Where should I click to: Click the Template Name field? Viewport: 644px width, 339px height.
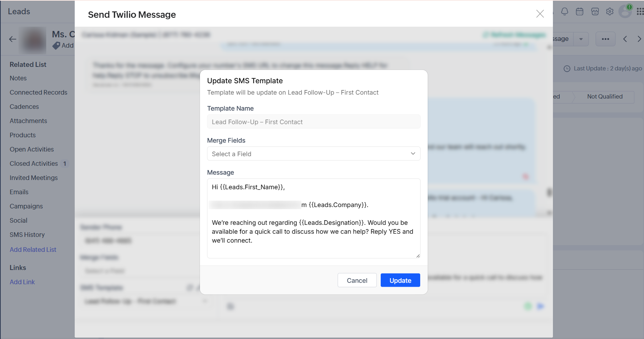(x=314, y=122)
